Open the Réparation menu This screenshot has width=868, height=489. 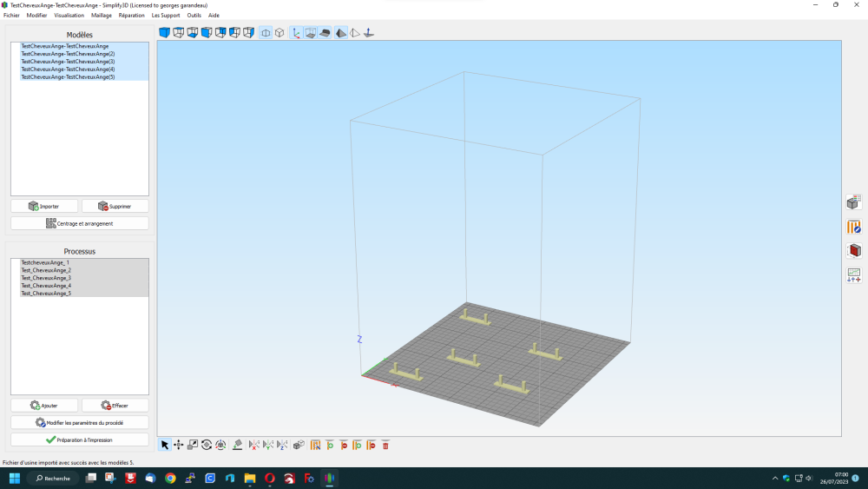click(x=132, y=16)
